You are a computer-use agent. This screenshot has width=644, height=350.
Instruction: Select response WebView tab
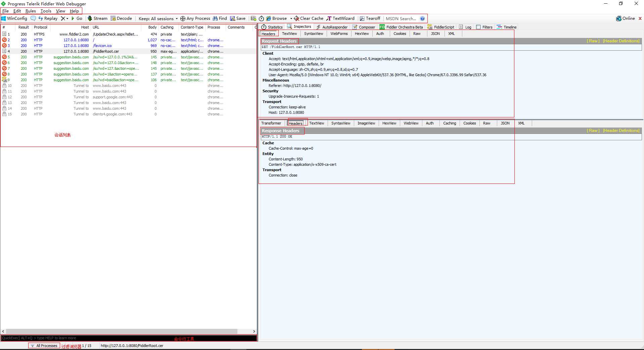coord(411,123)
